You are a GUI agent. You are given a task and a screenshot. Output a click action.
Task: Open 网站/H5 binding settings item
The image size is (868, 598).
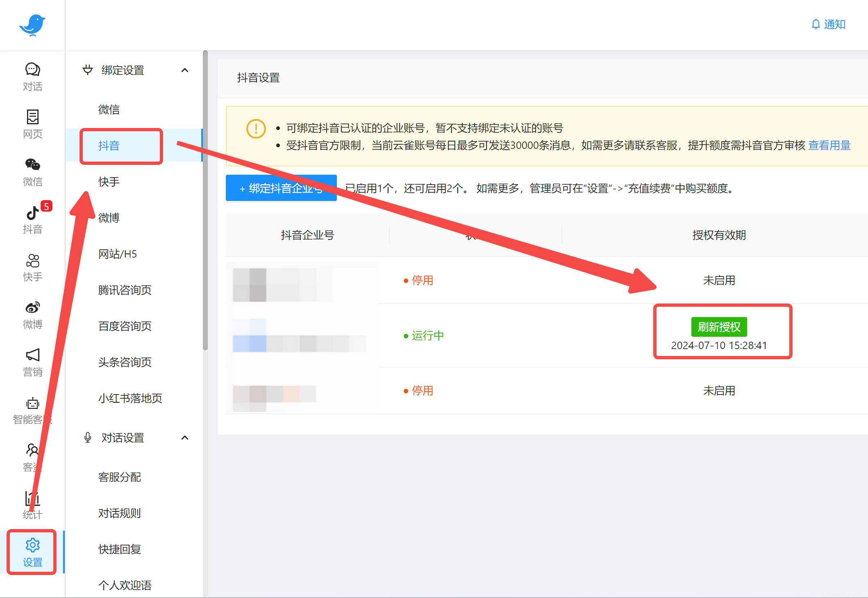(118, 254)
